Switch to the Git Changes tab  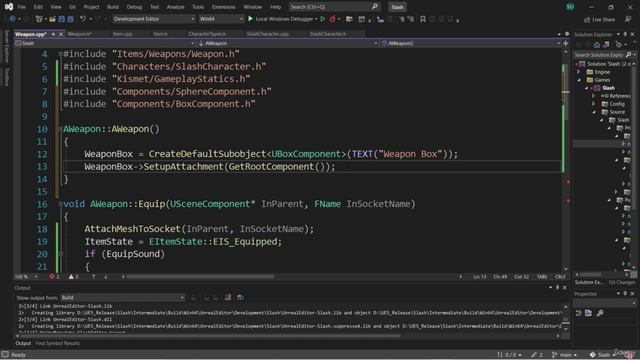(x=621, y=282)
